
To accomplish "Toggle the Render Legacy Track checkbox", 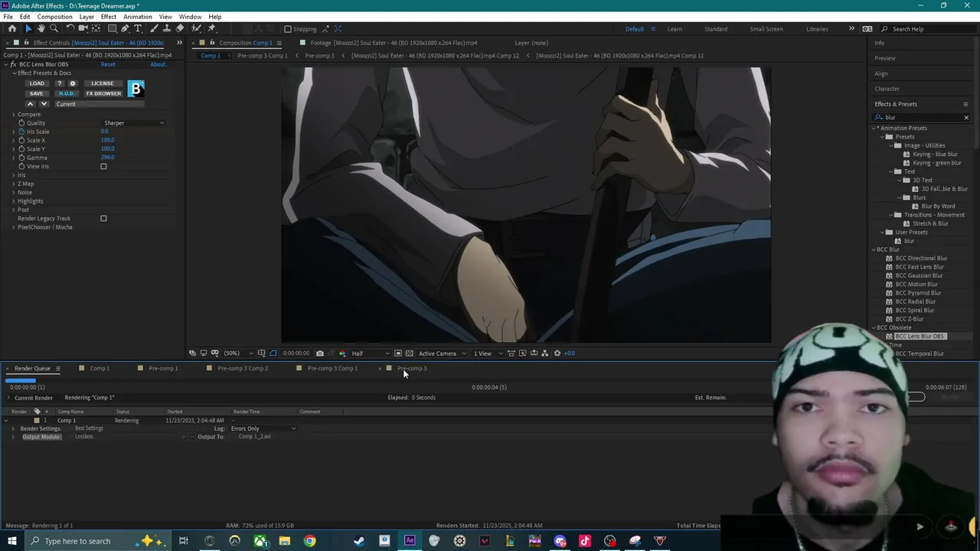I will (x=103, y=218).
